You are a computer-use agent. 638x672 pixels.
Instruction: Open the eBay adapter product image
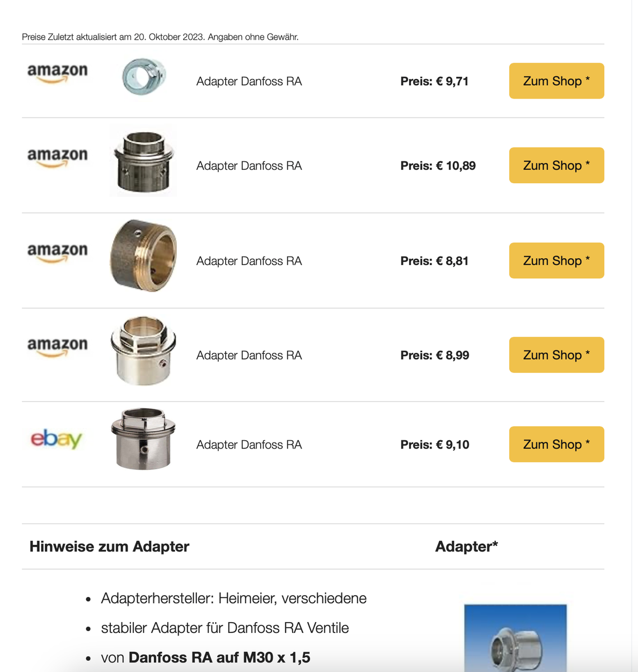(143, 439)
